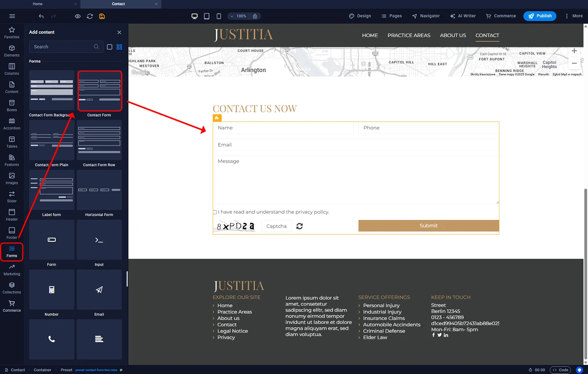This screenshot has width=588, height=374.
Task: Open the 100% zoom dropdown
Action: click(x=238, y=16)
